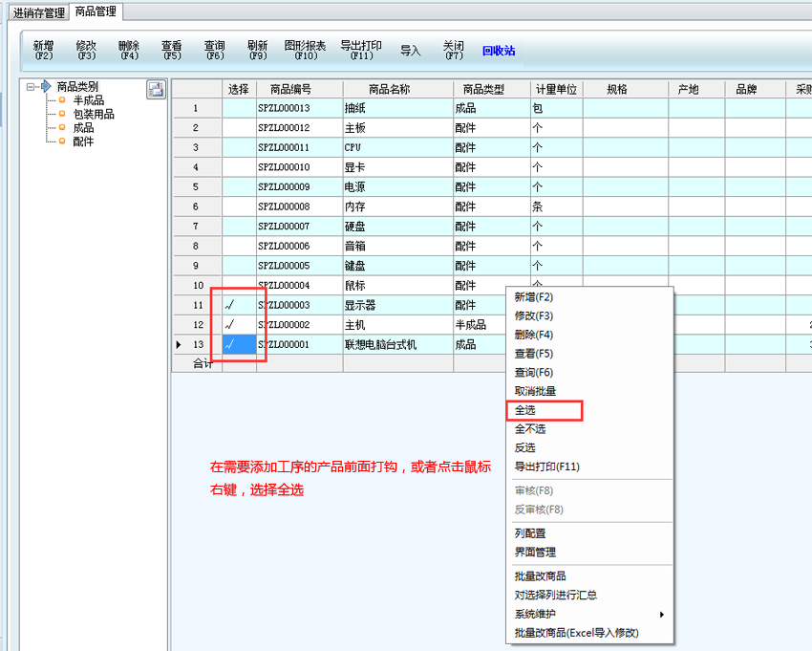Toggle the selection checkbox for row 11
The image size is (812, 651).
(239, 305)
